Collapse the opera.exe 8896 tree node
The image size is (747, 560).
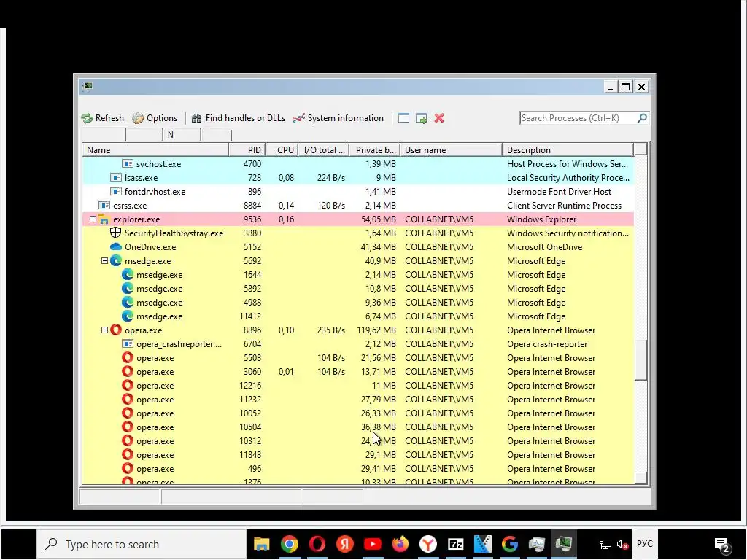click(x=104, y=330)
